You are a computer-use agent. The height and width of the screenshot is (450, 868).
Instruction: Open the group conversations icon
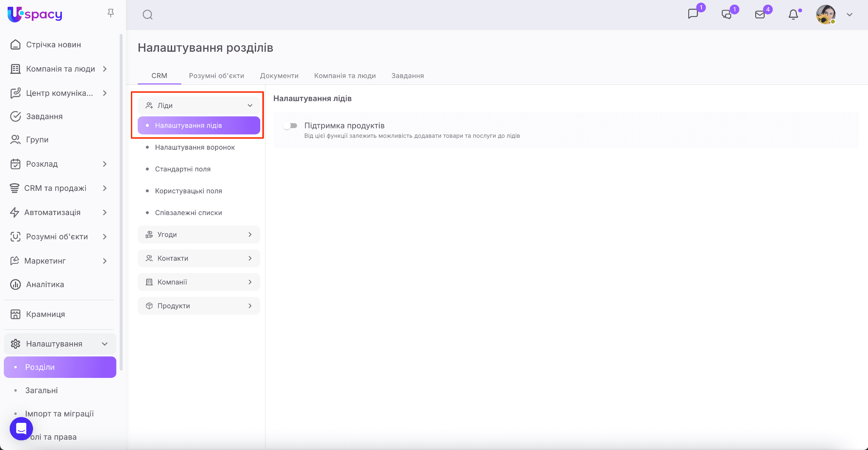726,14
